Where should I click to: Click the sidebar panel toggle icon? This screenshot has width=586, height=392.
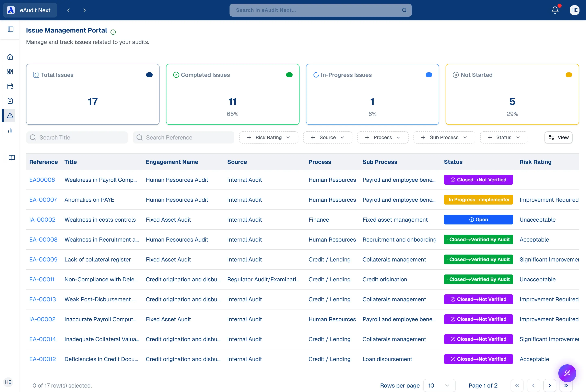11,29
